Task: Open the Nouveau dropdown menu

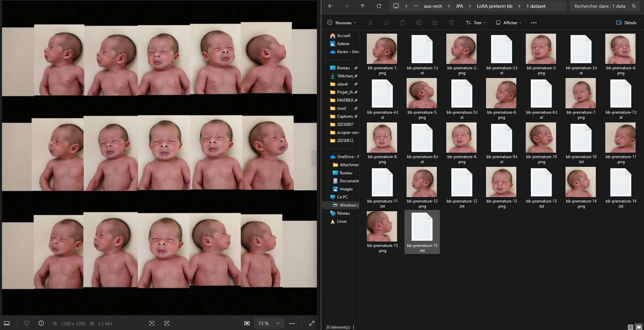Action: tap(342, 23)
